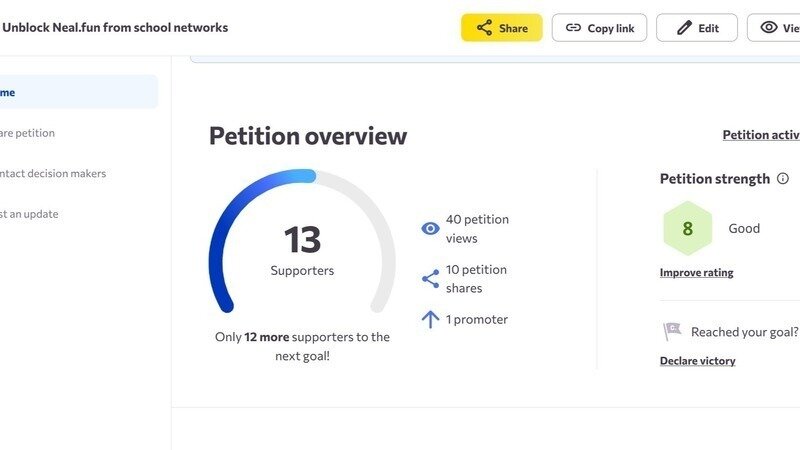Click the eye icon beside petition views
Viewport: 800px width, 450px height.
click(x=430, y=229)
